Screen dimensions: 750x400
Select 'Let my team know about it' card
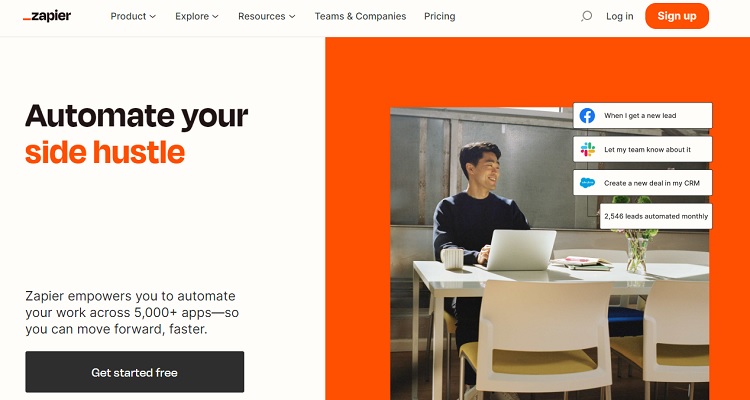642,149
